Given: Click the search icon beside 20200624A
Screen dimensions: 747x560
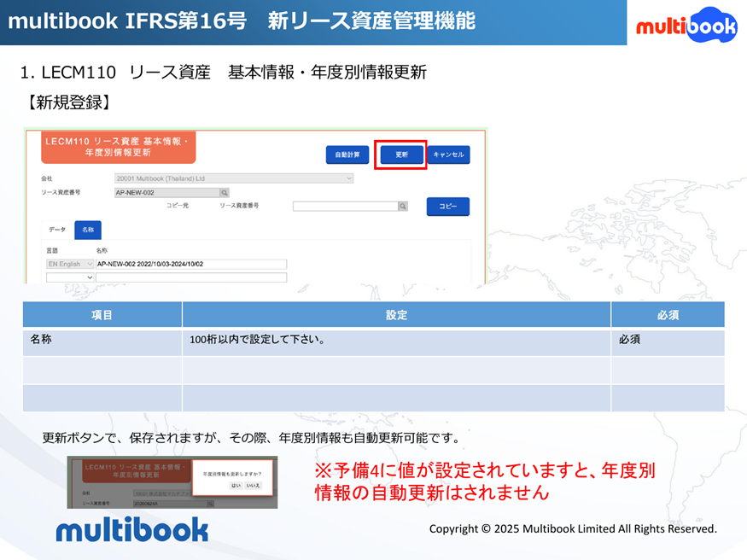Looking at the screenshot, I should pos(210,504).
